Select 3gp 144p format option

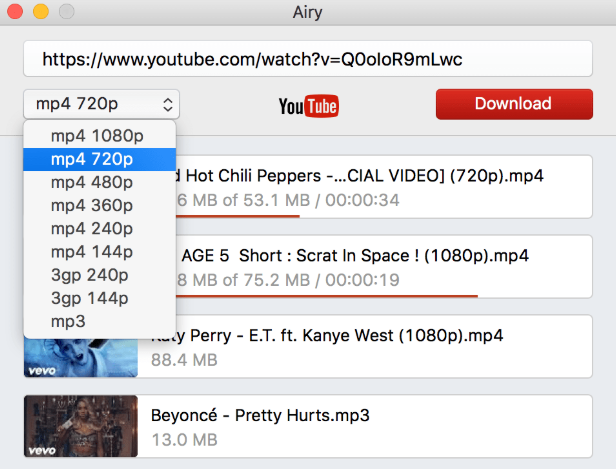99,298
